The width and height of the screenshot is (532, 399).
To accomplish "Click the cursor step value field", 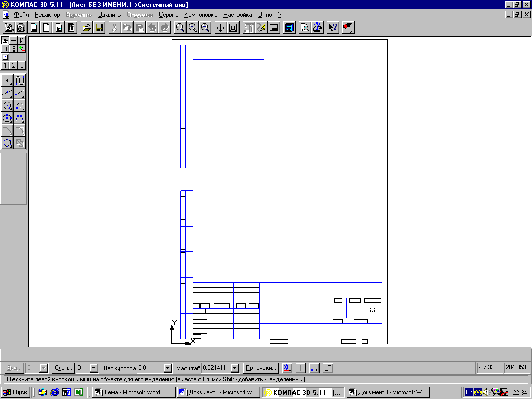I will (150, 368).
